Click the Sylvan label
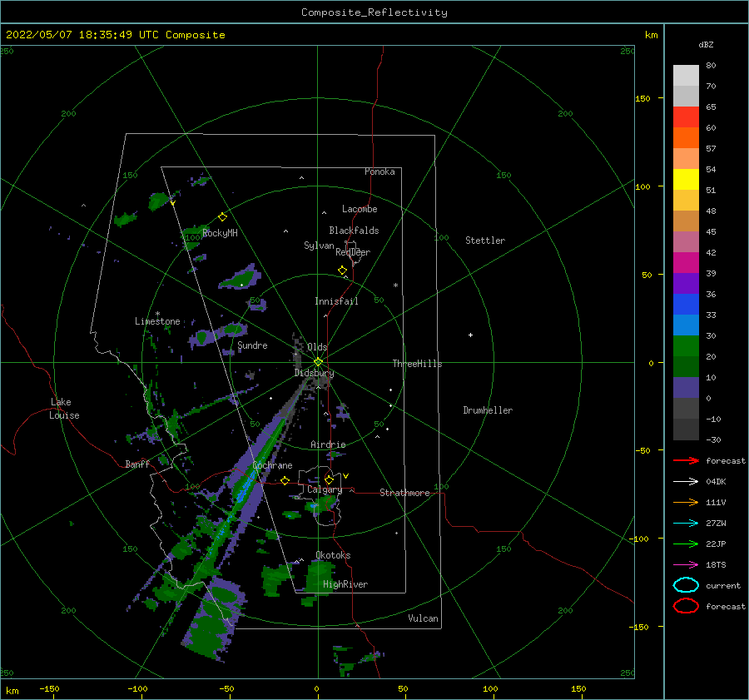This screenshot has height=700, width=749. (319, 246)
